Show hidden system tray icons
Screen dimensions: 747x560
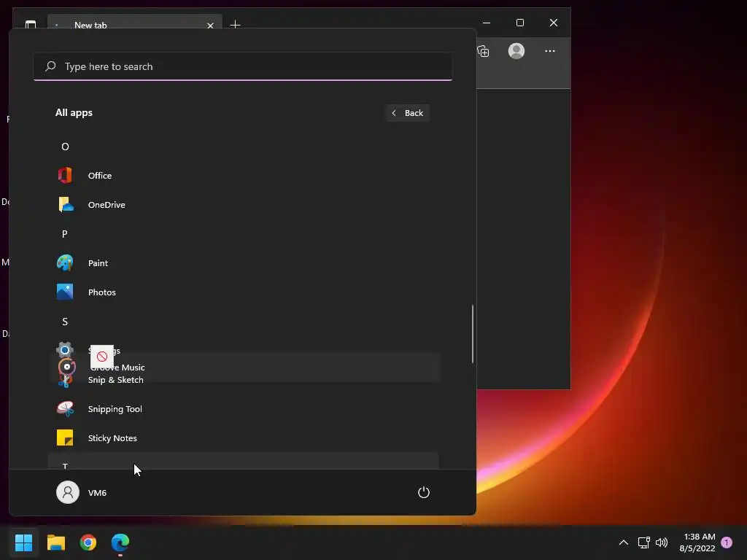(623, 542)
